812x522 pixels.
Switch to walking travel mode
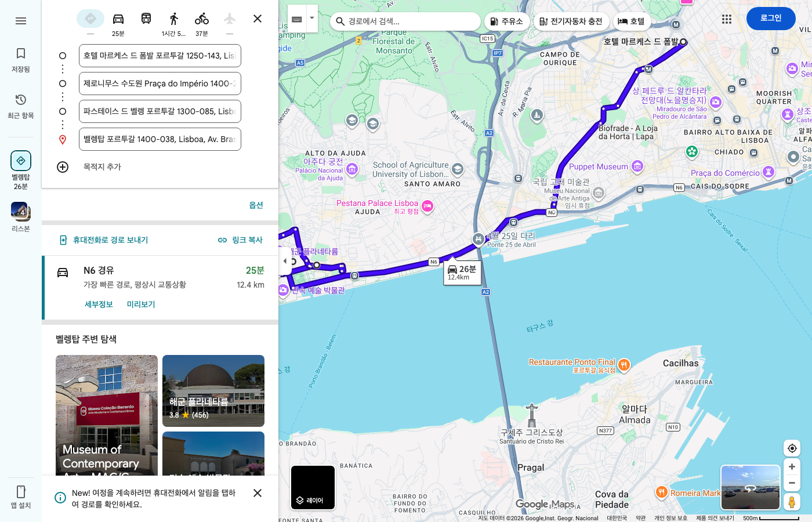tap(174, 23)
